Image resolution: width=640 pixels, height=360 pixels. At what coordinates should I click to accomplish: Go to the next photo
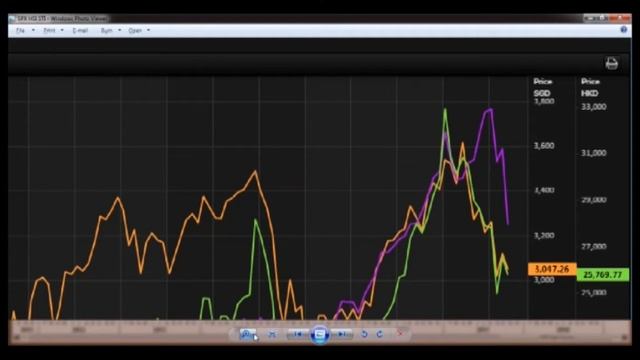click(x=341, y=334)
